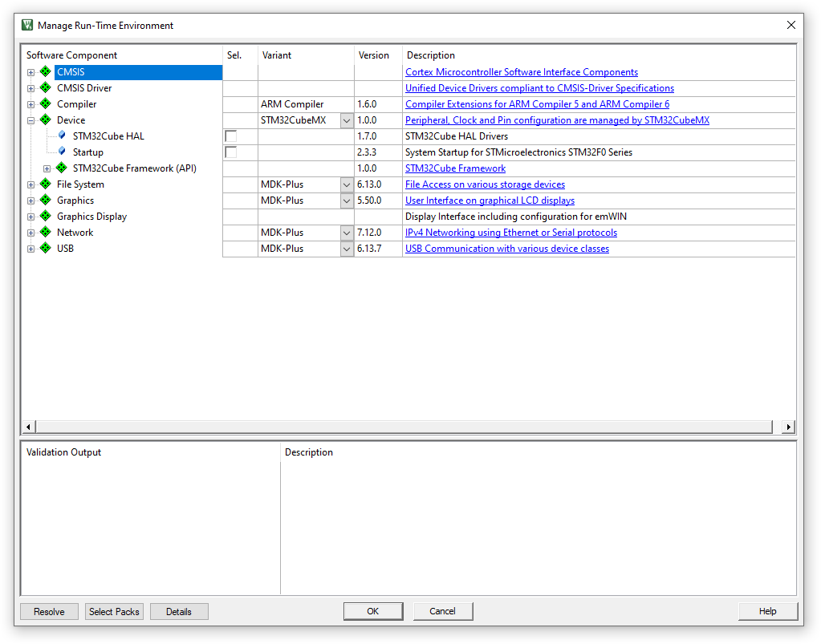Open User Interface on graphical LCD displays link
The height and width of the screenshot is (644, 821).
click(x=490, y=200)
